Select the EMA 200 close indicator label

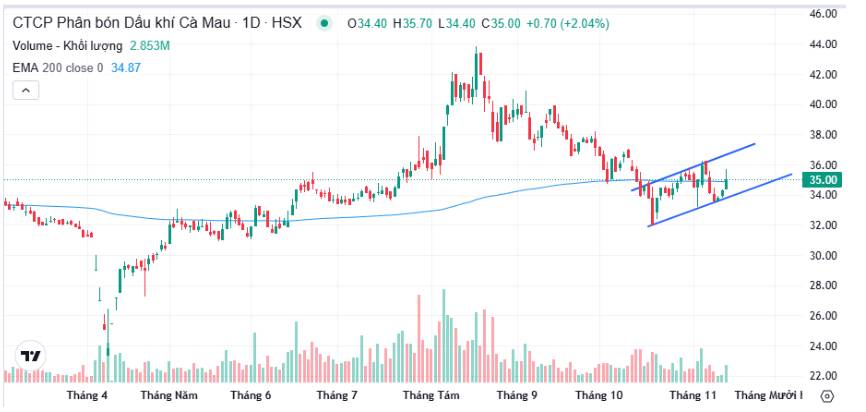point(58,68)
